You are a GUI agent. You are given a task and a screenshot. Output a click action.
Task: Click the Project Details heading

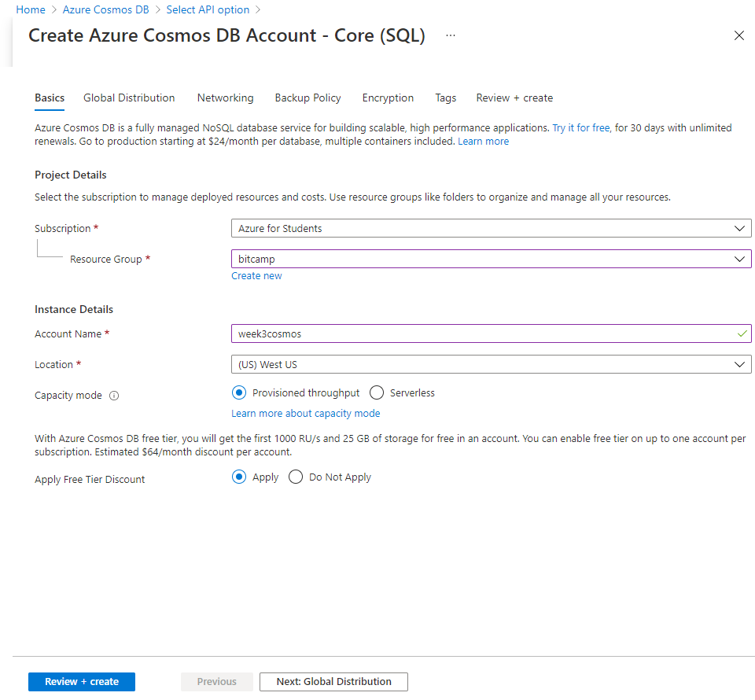[71, 175]
